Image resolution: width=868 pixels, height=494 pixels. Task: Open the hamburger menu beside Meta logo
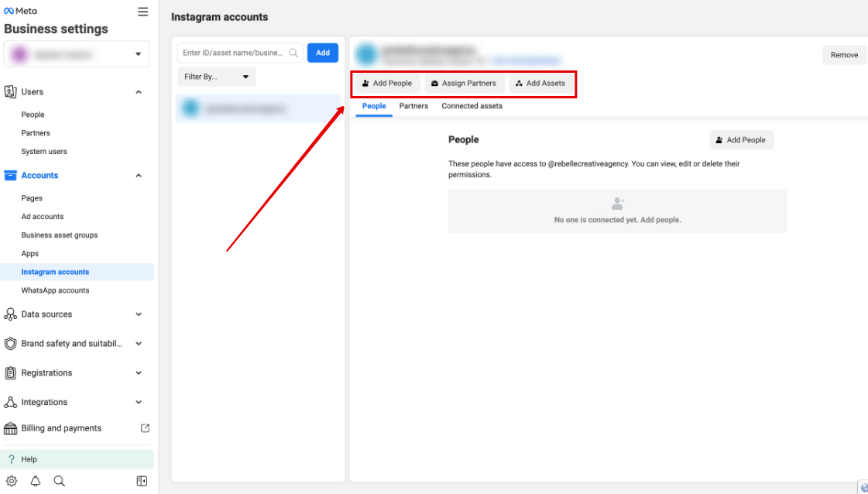142,12
